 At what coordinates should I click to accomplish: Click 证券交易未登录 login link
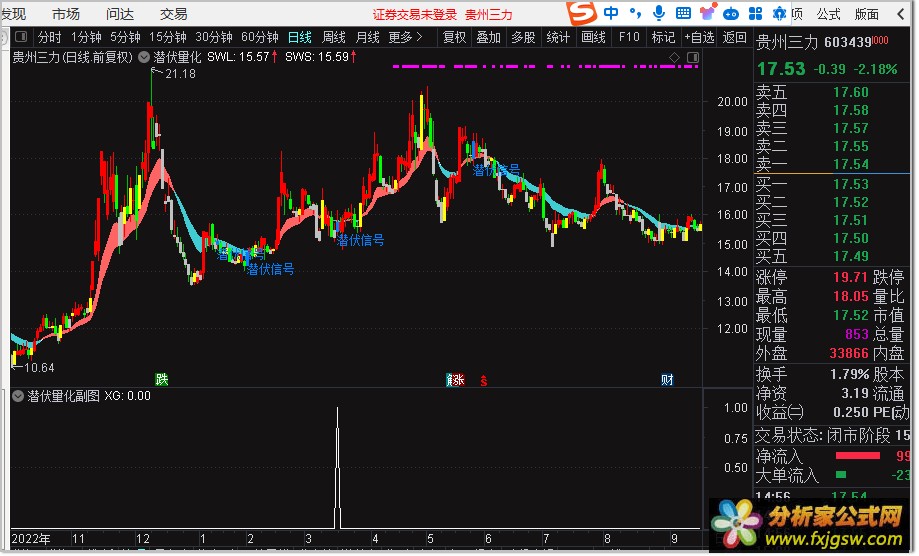415,15
